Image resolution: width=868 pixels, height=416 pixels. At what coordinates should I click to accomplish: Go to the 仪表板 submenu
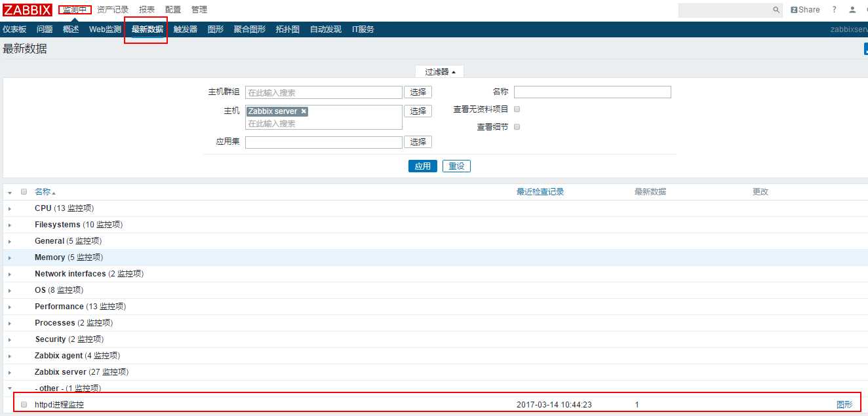pyautogui.click(x=14, y=29)
